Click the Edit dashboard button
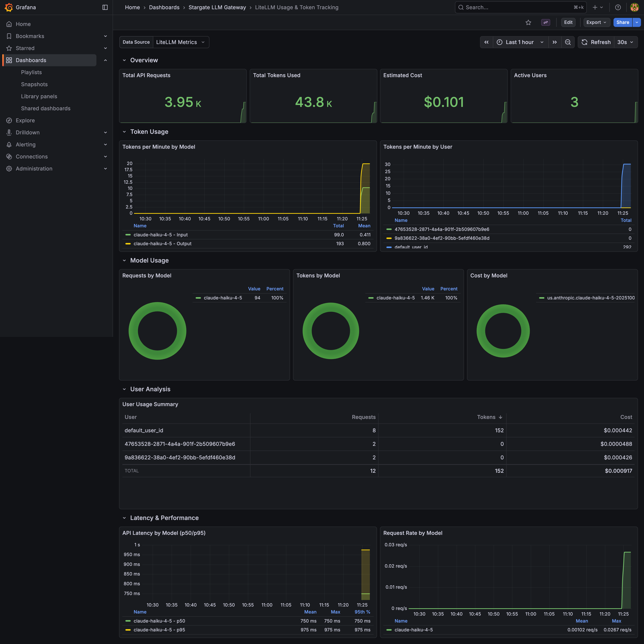The width and height of the screenshot is (644, 644). (568, 22)
